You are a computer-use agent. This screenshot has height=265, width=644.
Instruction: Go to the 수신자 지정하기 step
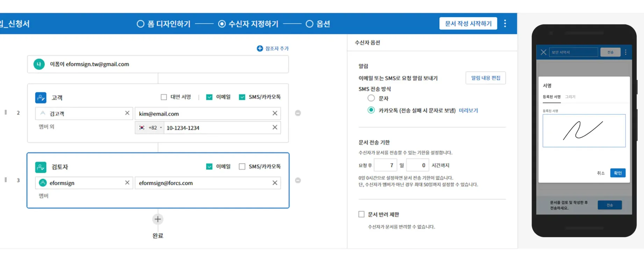pos(248,24)
